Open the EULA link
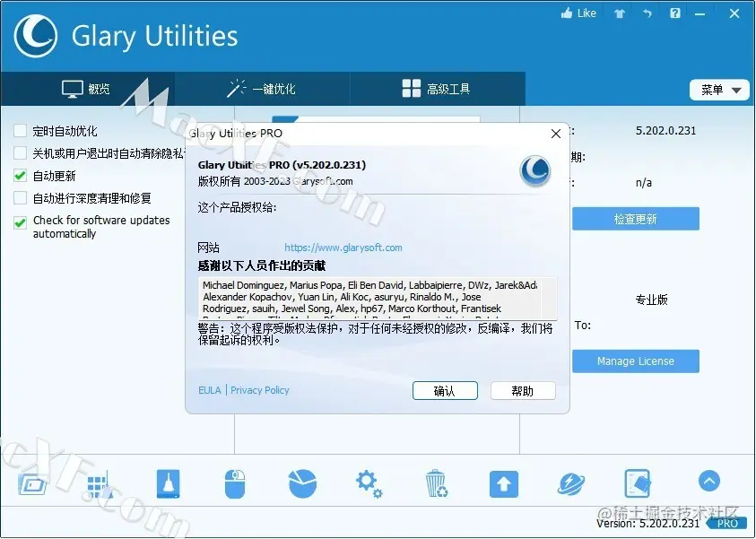Screen dimensions: 756x539 coord(210,390)
